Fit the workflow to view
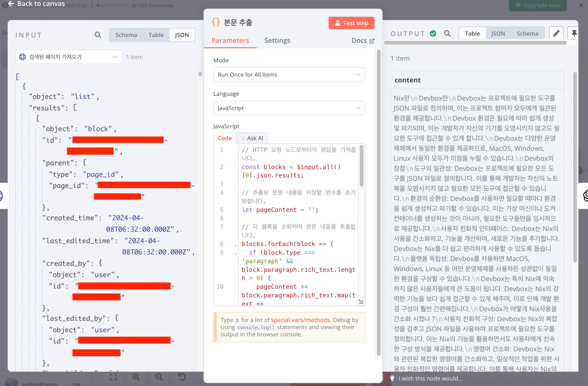 pyautogui.click(x=113, y=377)
